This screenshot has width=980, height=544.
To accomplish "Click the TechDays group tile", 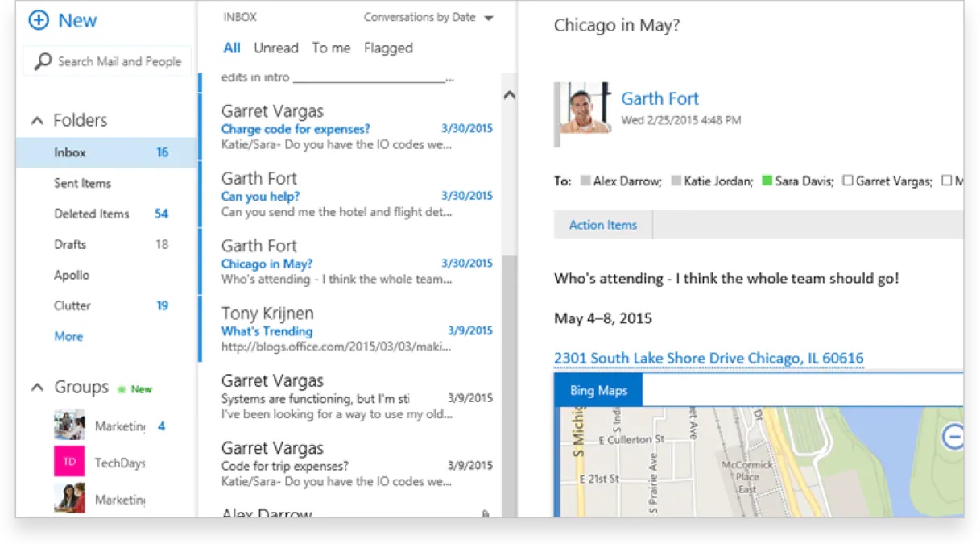I will pyautogui.click(x=69, y=461).
